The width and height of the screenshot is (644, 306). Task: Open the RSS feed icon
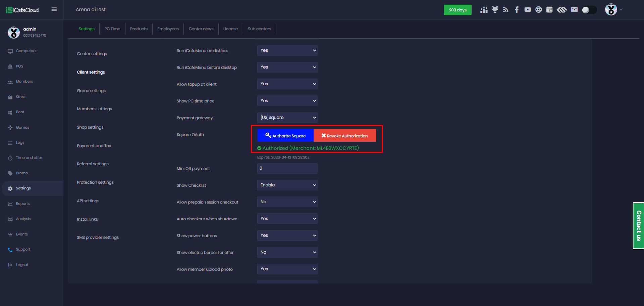coord(506,10)
